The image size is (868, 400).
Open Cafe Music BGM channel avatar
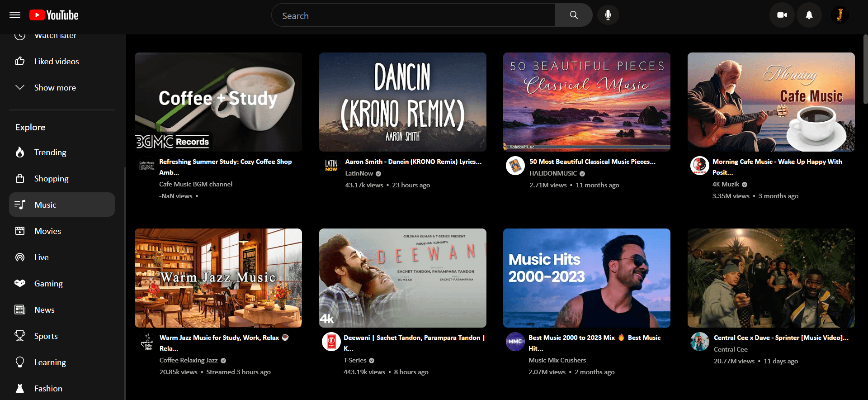point(146,166)
